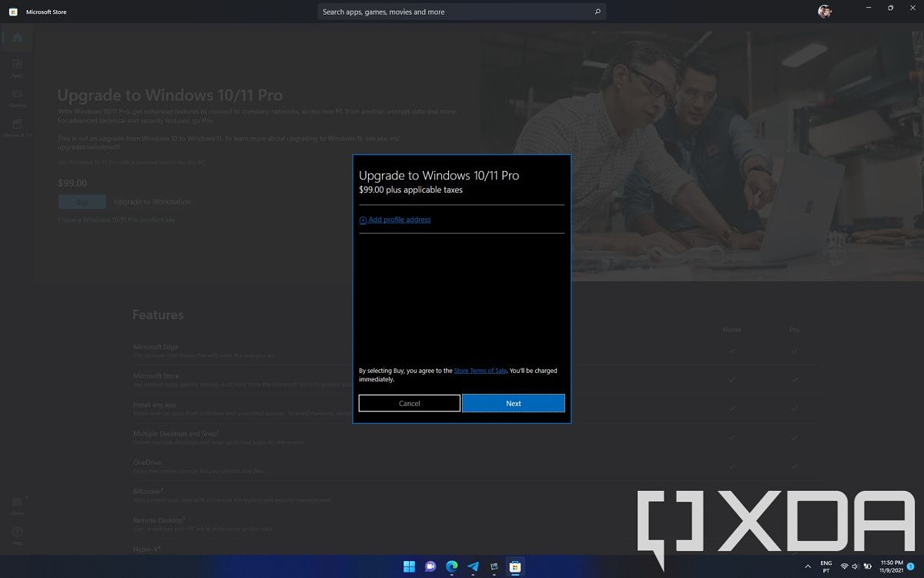
Task: Click the search box in Microsoft Store
Action: pyautogui.click(x=454, y=12)
